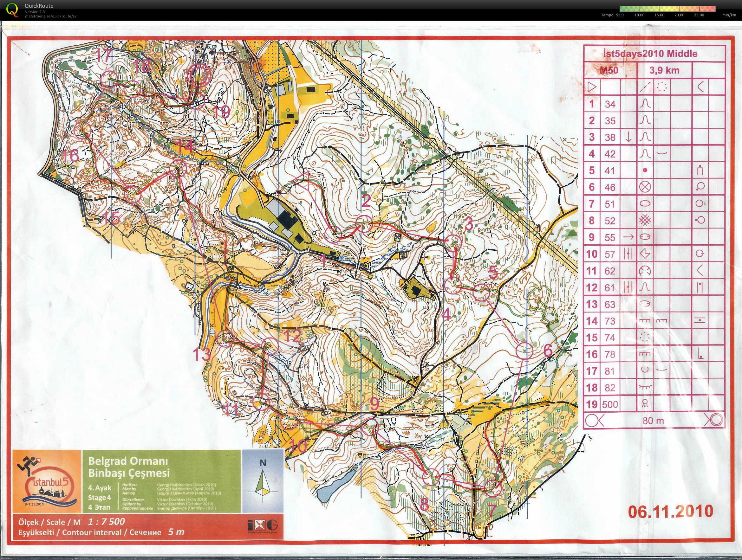Click the Istanbul 5 event logo

47,482
